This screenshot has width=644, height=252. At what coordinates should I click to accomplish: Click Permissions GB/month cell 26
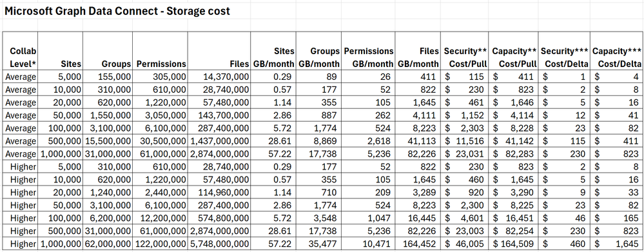368,76
